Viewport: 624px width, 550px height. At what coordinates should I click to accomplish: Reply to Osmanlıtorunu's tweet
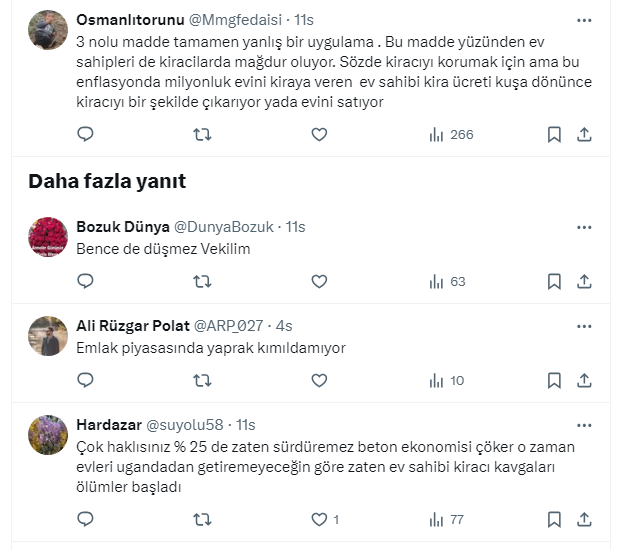point(85,134)
